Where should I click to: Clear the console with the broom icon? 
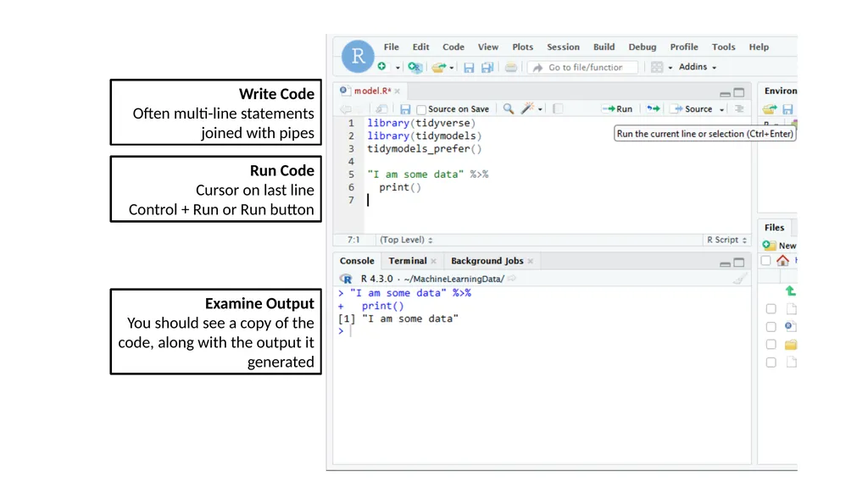click(739, 279)
